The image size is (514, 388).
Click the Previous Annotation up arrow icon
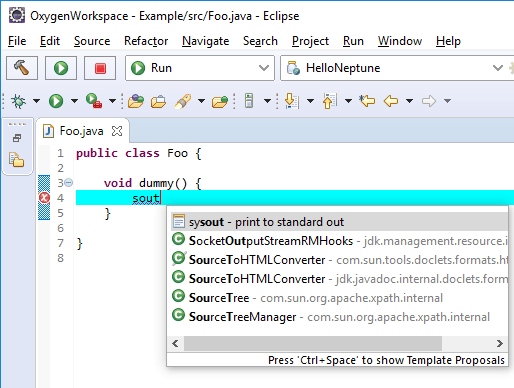[x=330, y=101]
